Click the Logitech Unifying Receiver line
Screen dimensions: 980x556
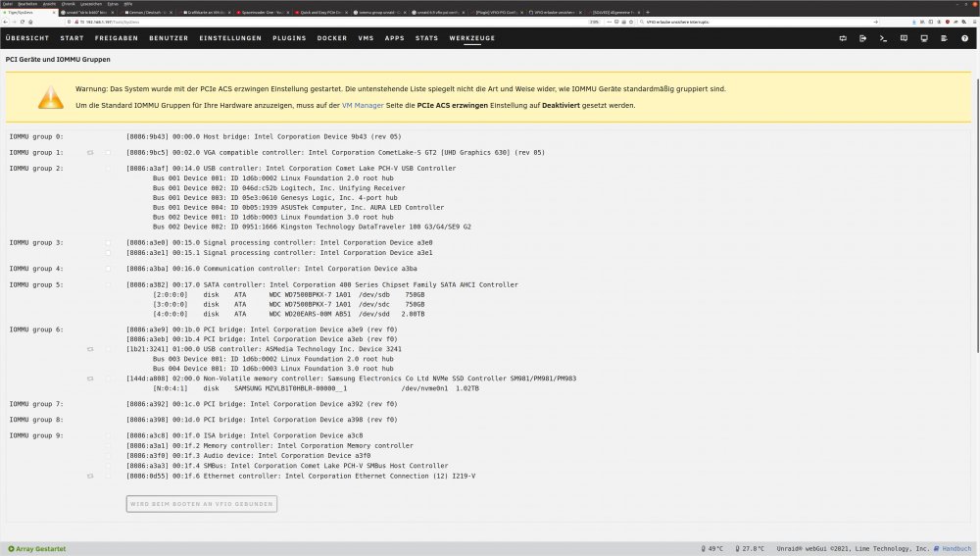(278, 188)
